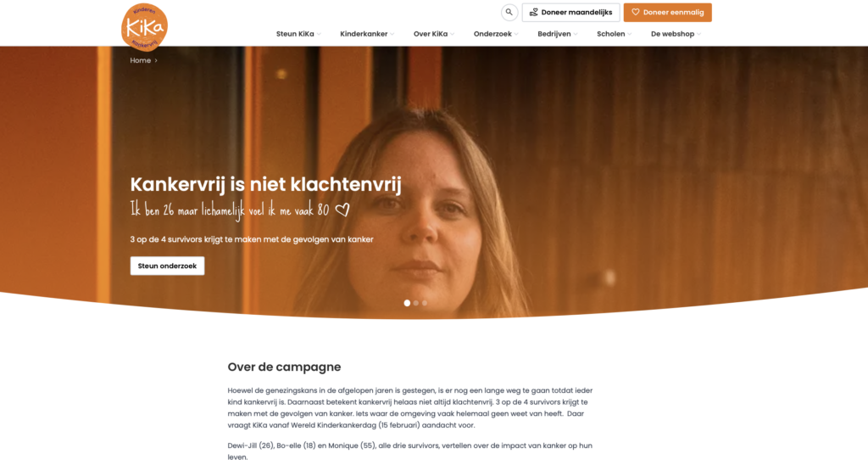Expand the Steun KiKa dropdown chevron
Image resolution: width=868 pixels, height=465 pixels.
pos(319,34)
